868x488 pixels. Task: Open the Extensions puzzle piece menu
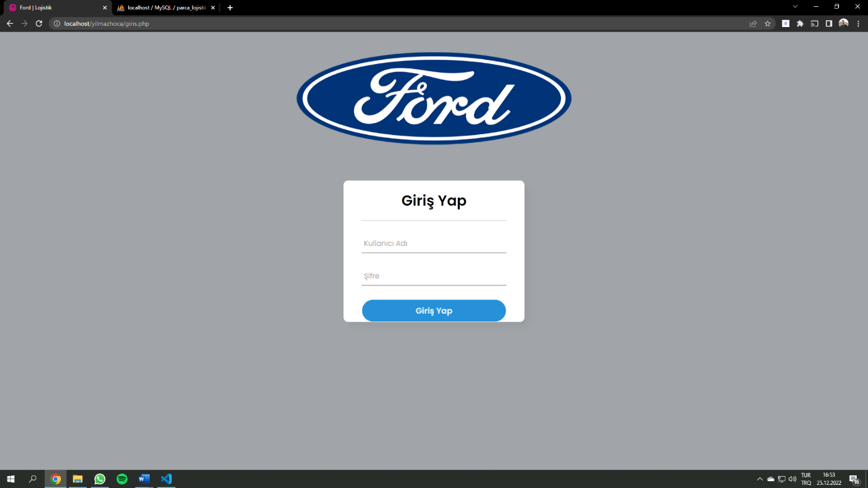(x=800, y=24)
